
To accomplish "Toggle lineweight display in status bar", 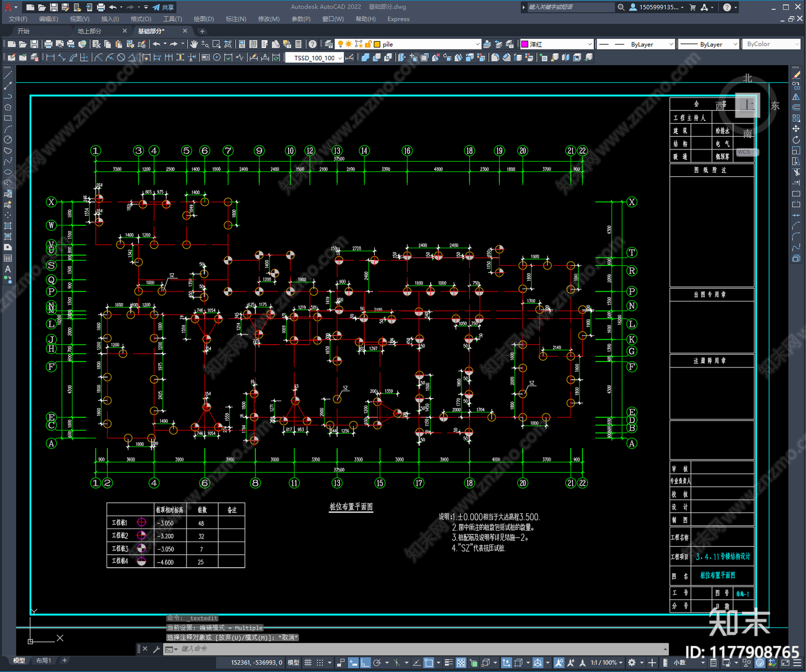I will pos(448,662).
